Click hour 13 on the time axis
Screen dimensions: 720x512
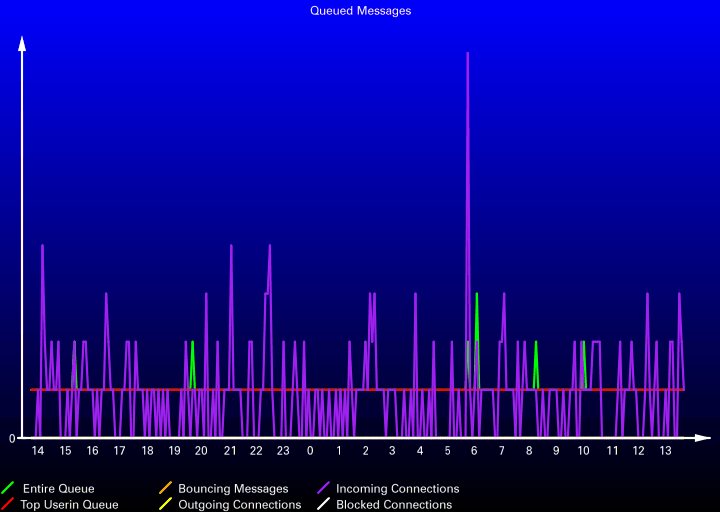[665, 451]
